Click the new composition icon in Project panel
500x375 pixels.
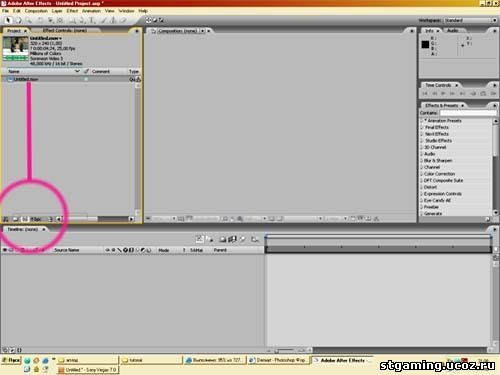(24, 219)
